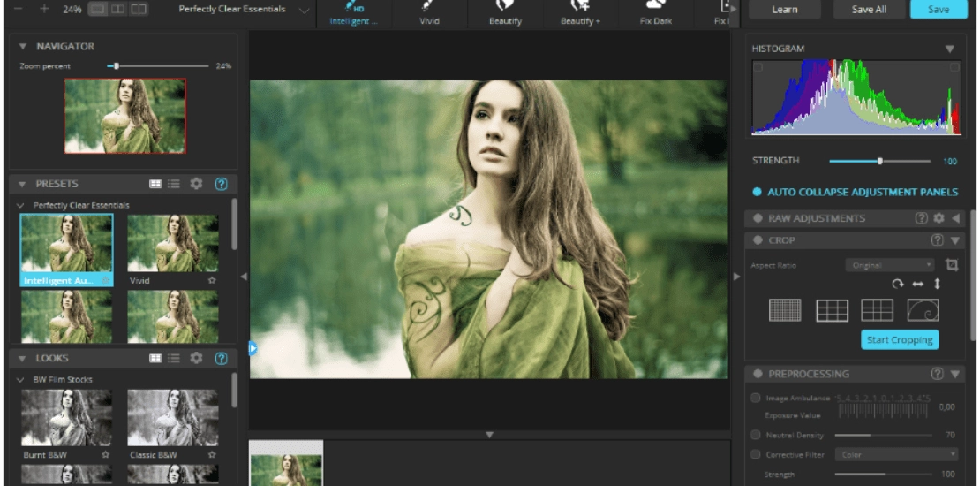Toggle Auto Collapse Adjustment Panels option
This screenshot has height=486, width=980.
click(x=757, y=192)
